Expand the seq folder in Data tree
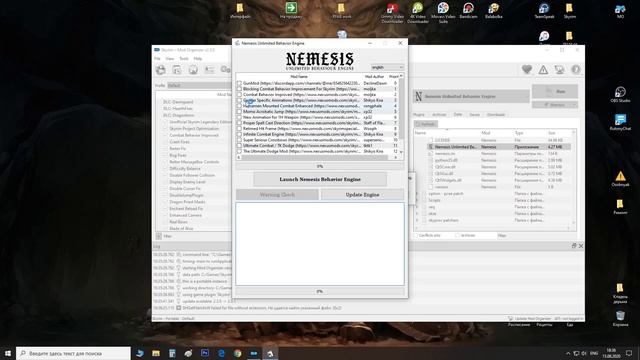The image size is (640, 360). tap(417, 207)
